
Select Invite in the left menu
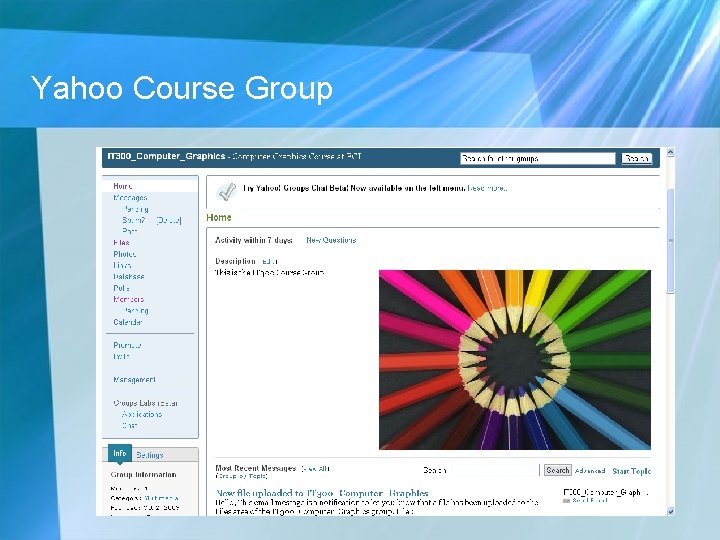click(x=121, y=356)
